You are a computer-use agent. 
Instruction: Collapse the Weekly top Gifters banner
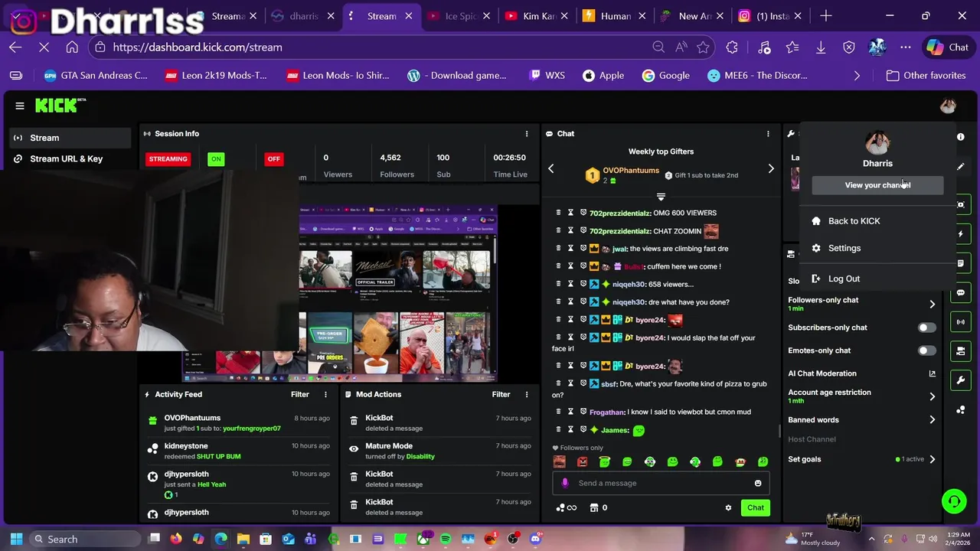(x=661, y=197)
